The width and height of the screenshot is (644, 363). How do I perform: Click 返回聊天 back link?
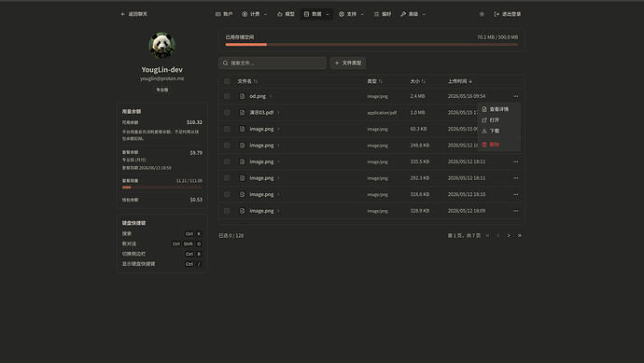click(133, 14)
